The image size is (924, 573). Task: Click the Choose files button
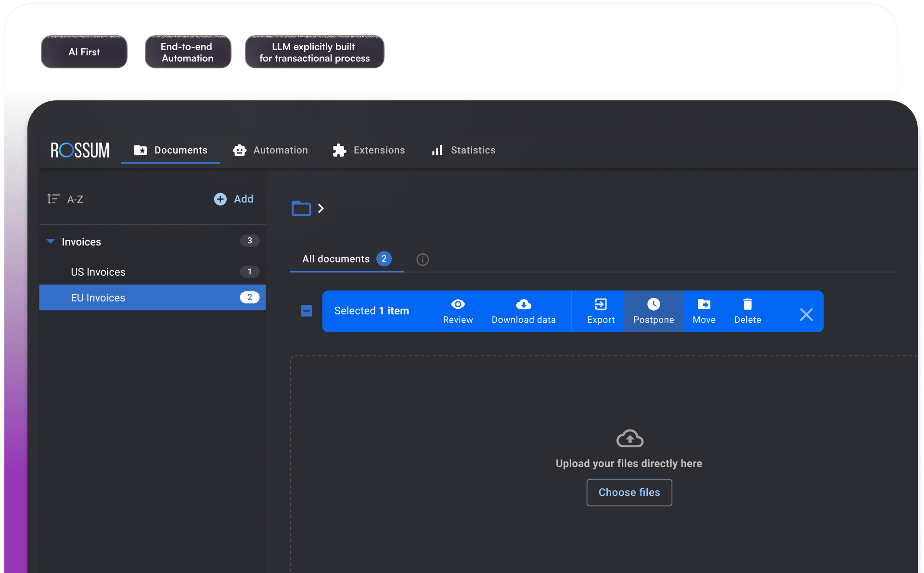coord(629,492)
